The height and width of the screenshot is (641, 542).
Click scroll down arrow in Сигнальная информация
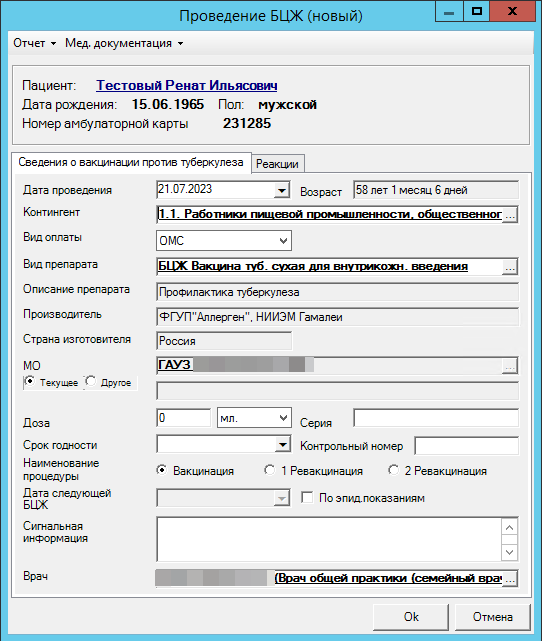[x=509, y=552]
